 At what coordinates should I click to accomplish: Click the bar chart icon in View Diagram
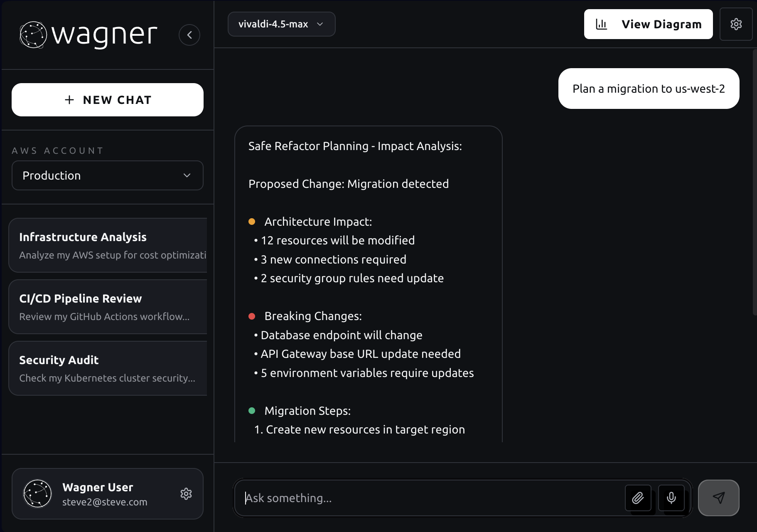point(601,24)
